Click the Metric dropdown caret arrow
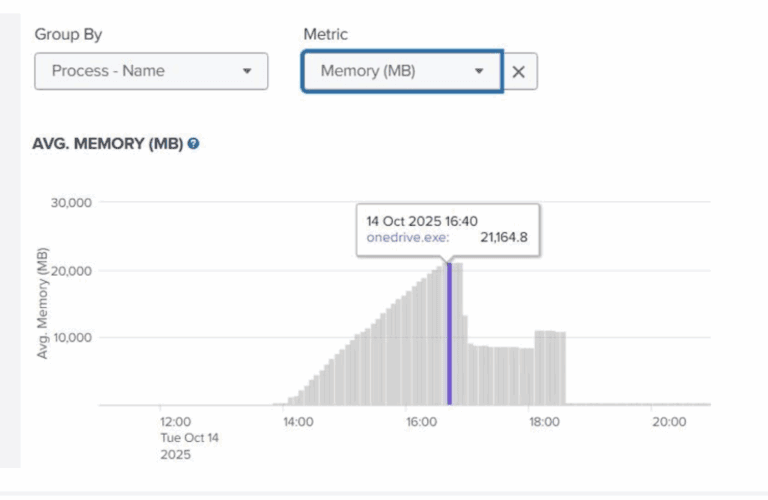The width and height of the screenshot is (768, 500). tap(479, 71)
